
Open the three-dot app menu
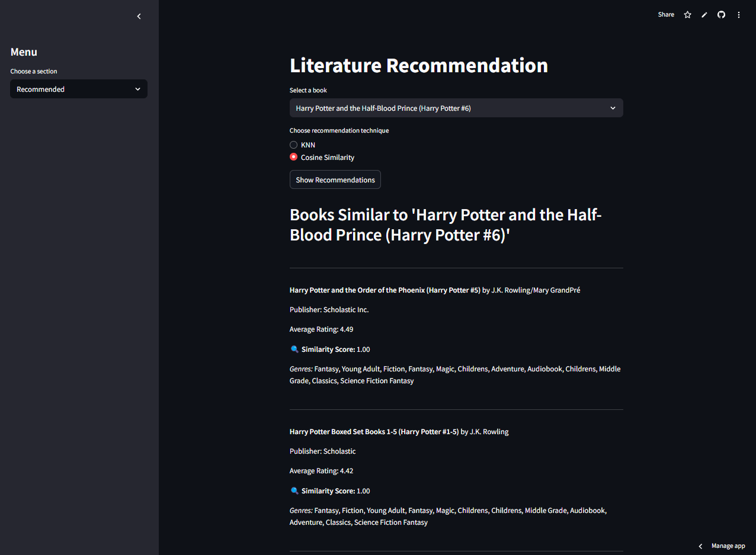tap(738, 15)
